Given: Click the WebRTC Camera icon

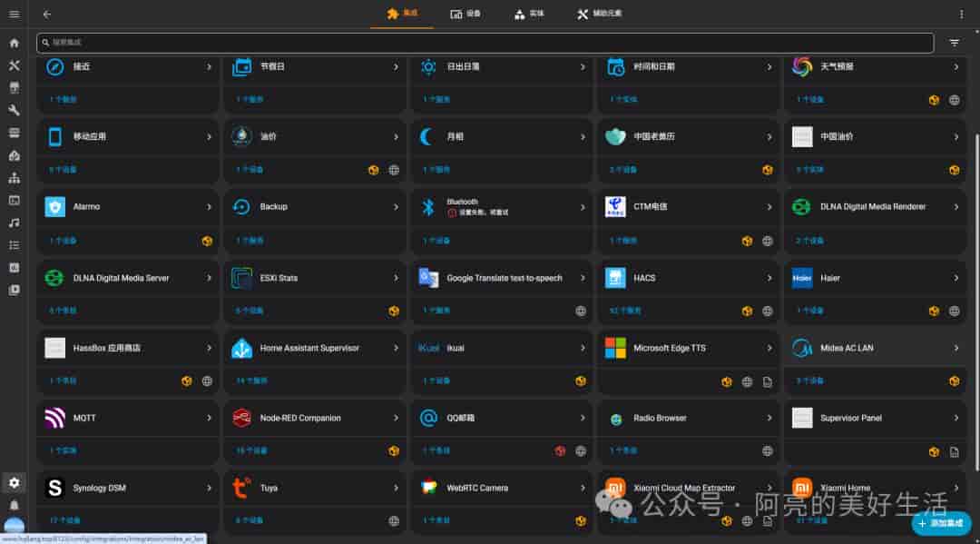Looking at the screenshot, I should 428,488.
